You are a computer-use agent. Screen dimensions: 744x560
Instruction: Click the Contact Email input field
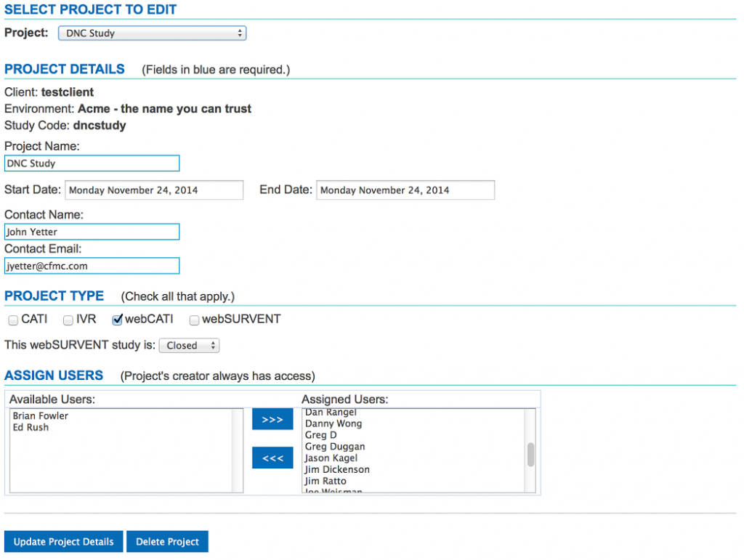(92, 266)
